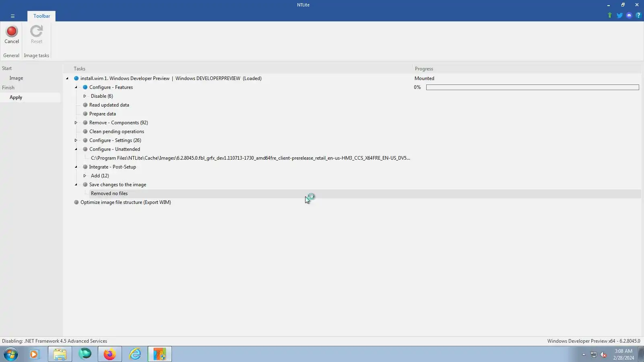Launch Windows Media Player from taskbar
Viewport: 644px width, 362px height.
[34, 354]
